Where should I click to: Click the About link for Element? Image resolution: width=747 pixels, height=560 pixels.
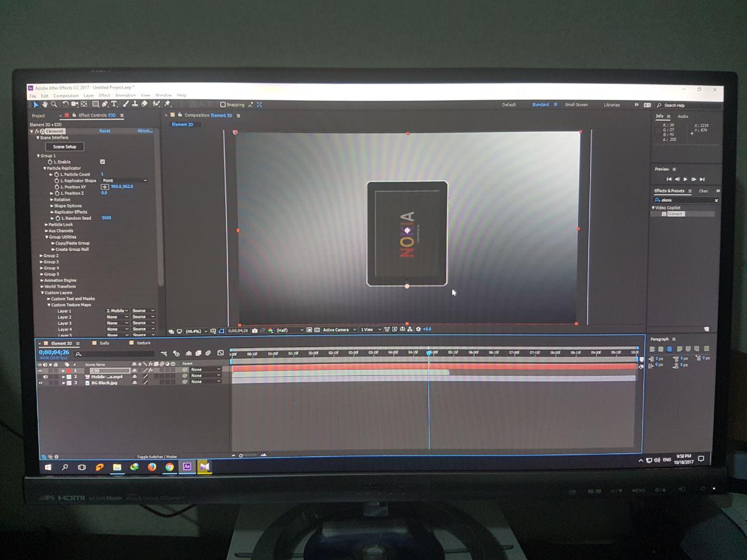pos(145,131)
